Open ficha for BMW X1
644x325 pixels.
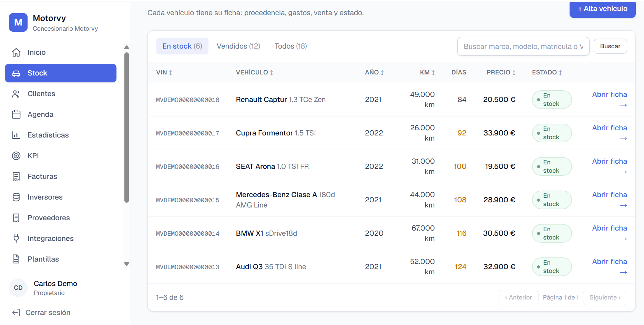[610, 233]
